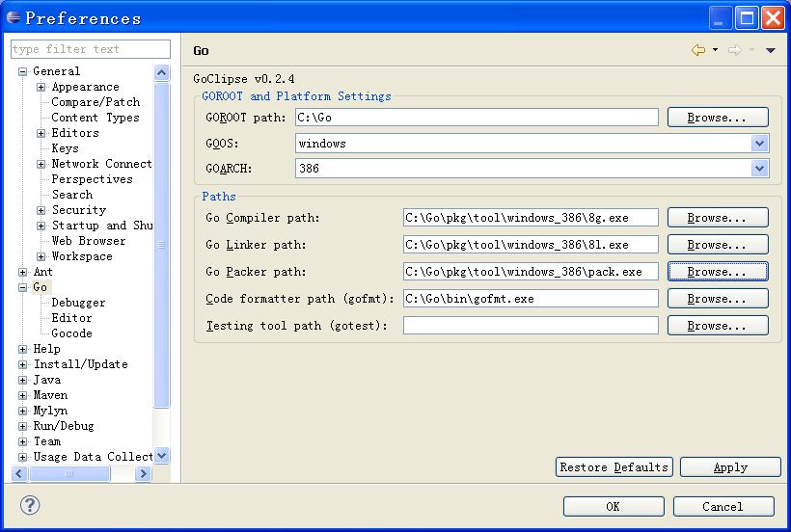Image resolution: width=791 pixels, height=532 pixels.
Task: Click the help question mark icon
Action: coord(30,505)
